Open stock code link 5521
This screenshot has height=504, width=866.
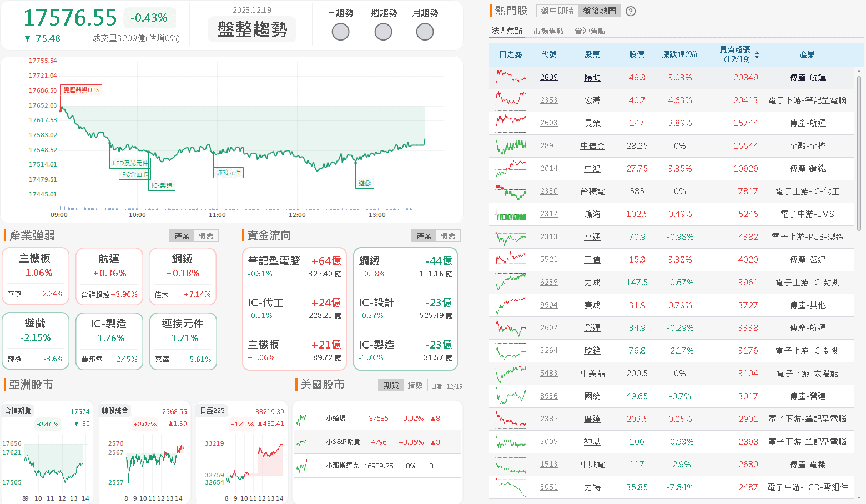pos(549,260)
